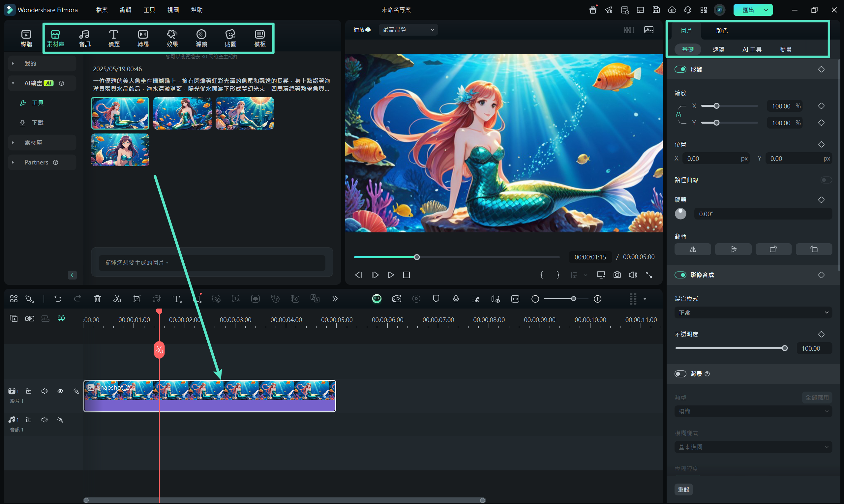Stop the preview playback
The height and width of the screenshot is (504, 844).
pos(407,275)
